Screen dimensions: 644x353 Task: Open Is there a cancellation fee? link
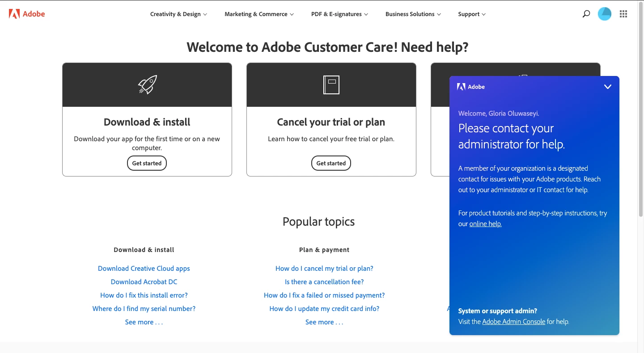click(x=324, y=282)
